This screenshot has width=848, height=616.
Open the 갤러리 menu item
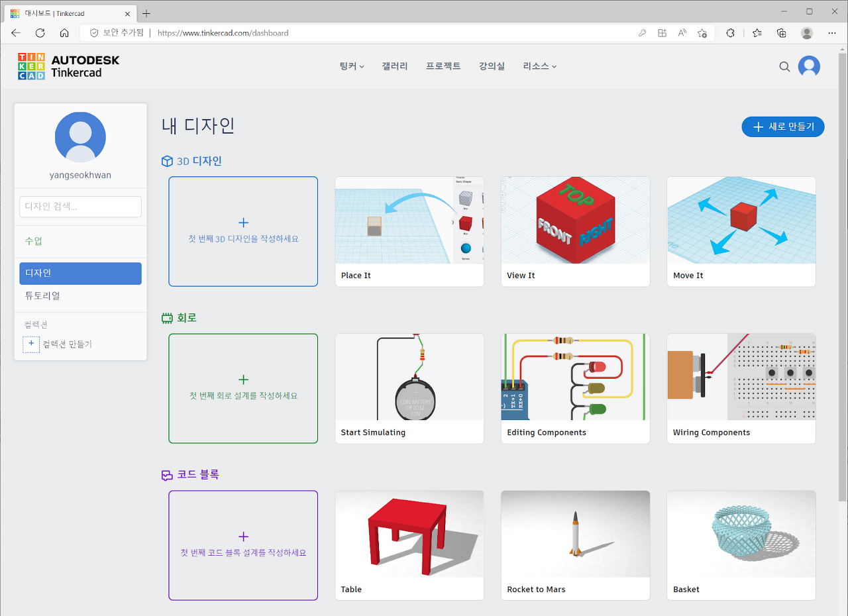point(395,66)
